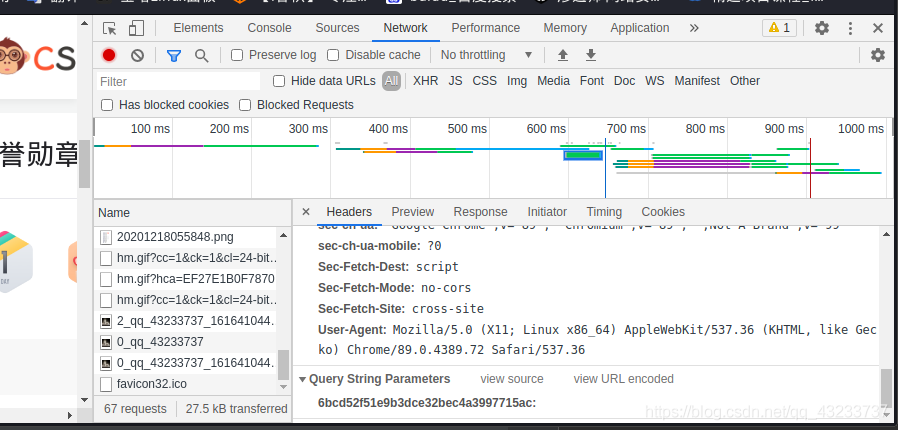Show more DevTools tabs chevron
The height and width of the screenshot is (430, 898).
[694, 28]
